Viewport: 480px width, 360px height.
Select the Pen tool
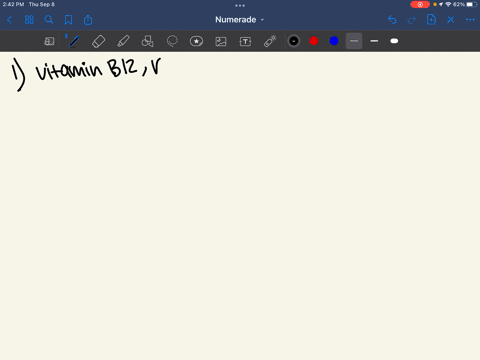coord(74,41)
